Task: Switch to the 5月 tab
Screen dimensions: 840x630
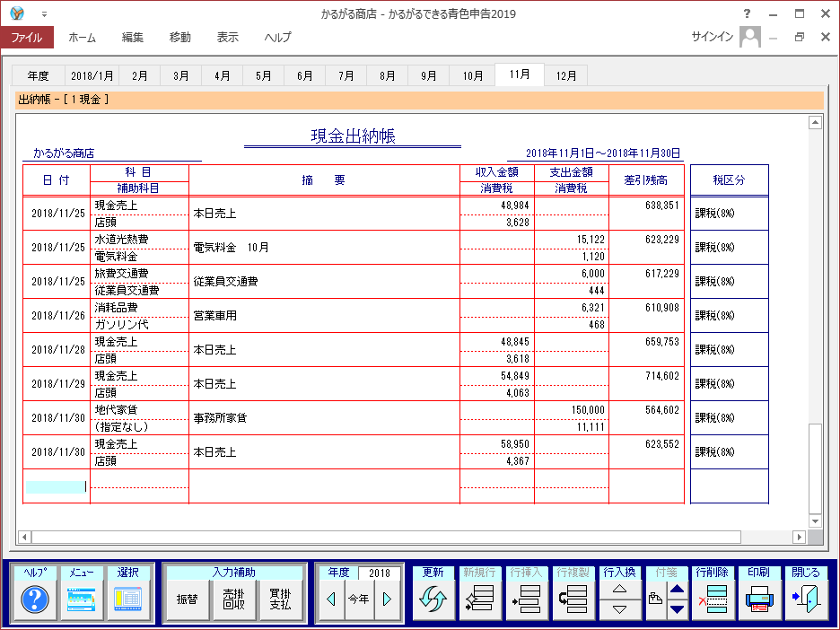Action: click(x=264, y=76)
